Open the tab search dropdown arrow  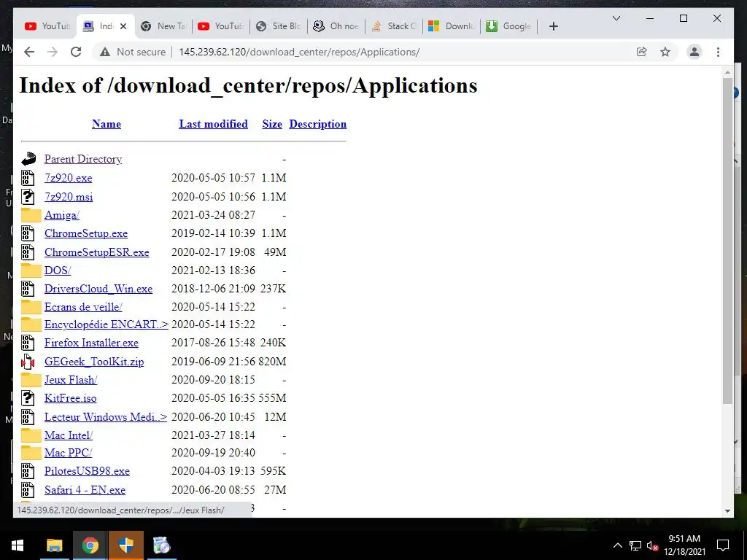(x=616, y=18)
